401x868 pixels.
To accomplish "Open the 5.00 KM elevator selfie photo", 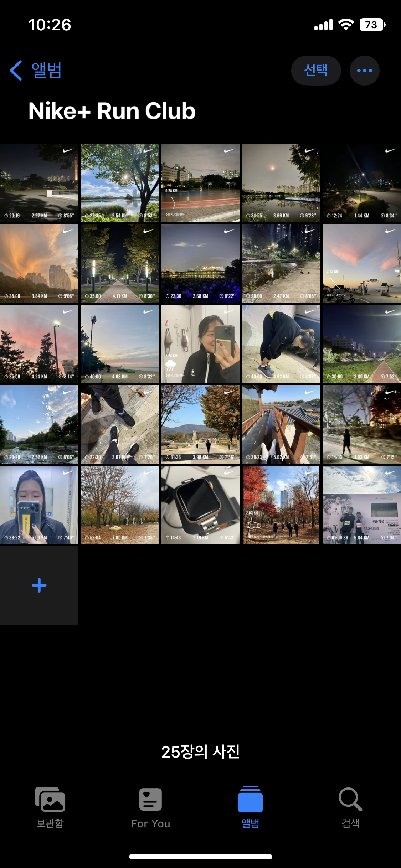I will pyautogui.click(x=39, y=505).
